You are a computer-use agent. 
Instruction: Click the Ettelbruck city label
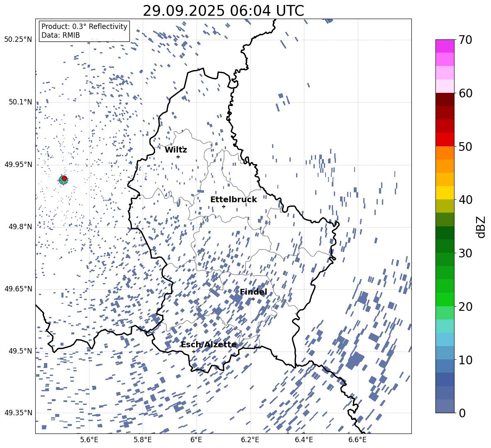point(233,200)
